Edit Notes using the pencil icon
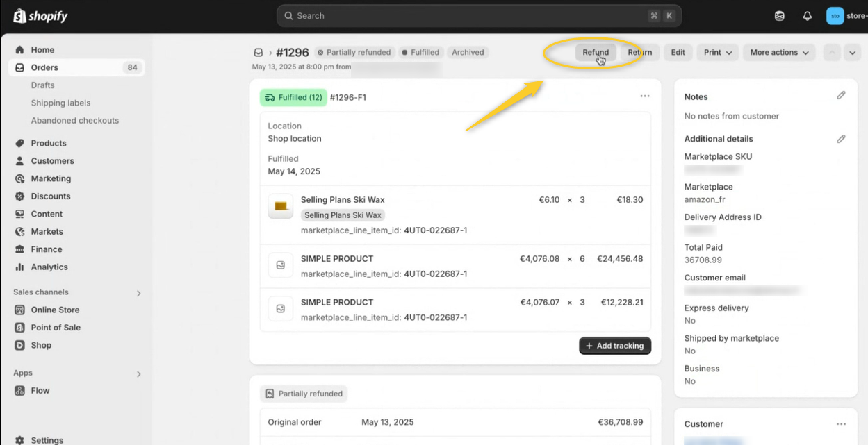 pyautogui.click(x=841, y=96)
